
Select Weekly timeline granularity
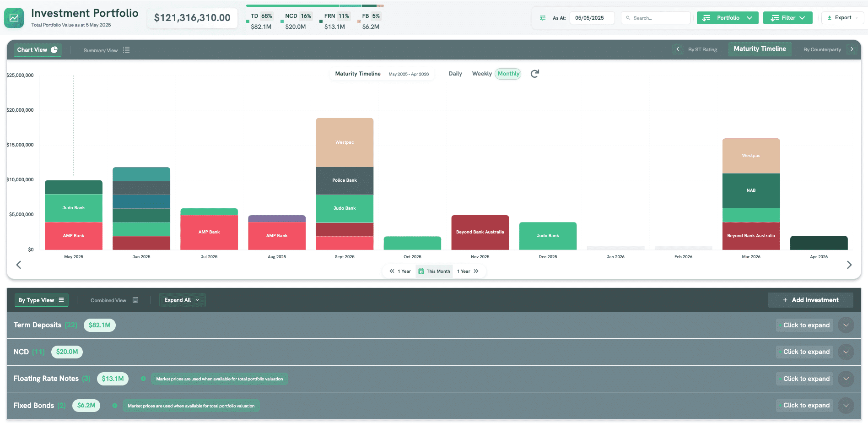[482, 74]
